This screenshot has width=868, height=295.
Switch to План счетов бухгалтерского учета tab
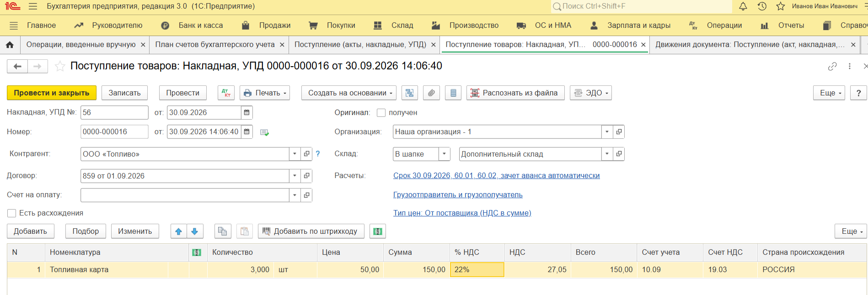(x=215, y=45)
